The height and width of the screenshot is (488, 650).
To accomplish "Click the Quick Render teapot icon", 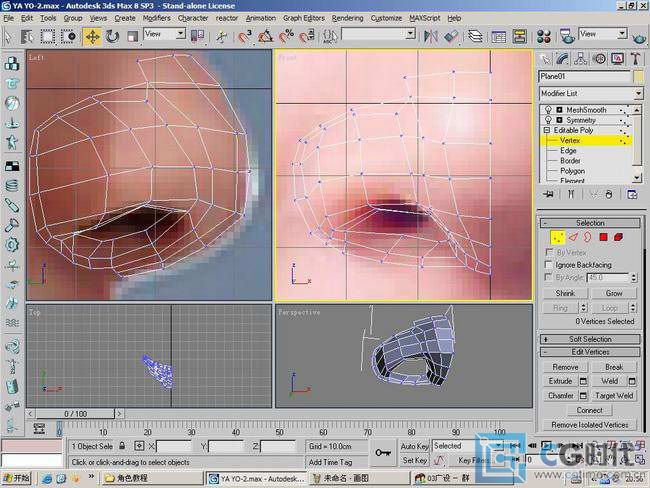I will [640, 37].
